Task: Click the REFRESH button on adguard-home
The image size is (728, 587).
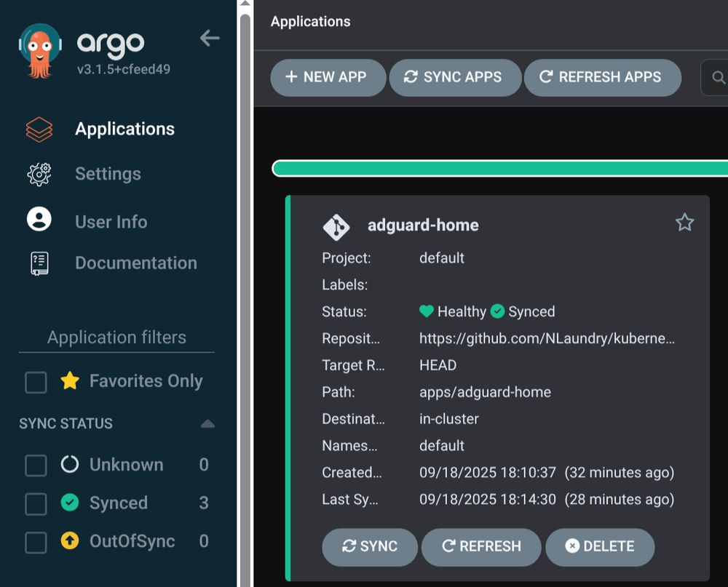Action: (x=481, y=546)
